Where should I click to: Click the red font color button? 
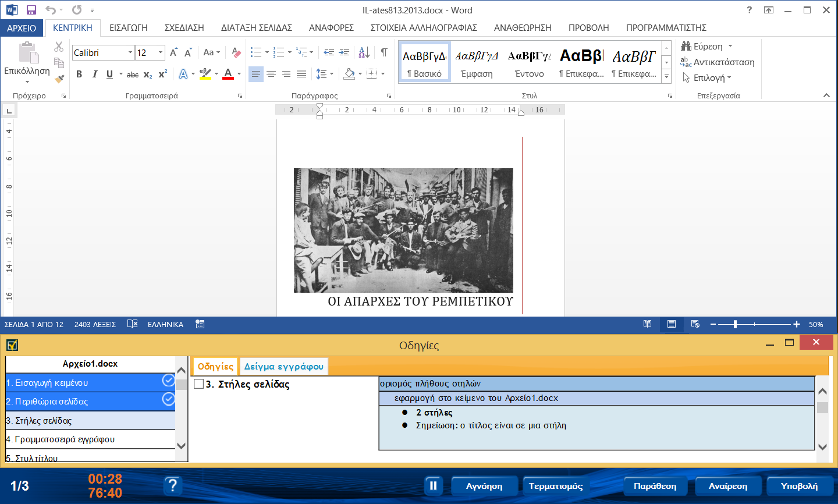(228, 74)
